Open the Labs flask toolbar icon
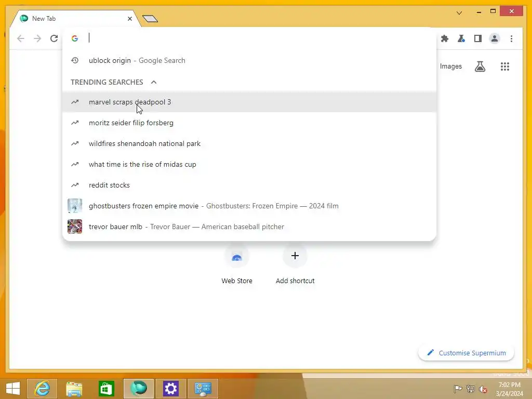This screenshot has height=399, width=532. 461,38
